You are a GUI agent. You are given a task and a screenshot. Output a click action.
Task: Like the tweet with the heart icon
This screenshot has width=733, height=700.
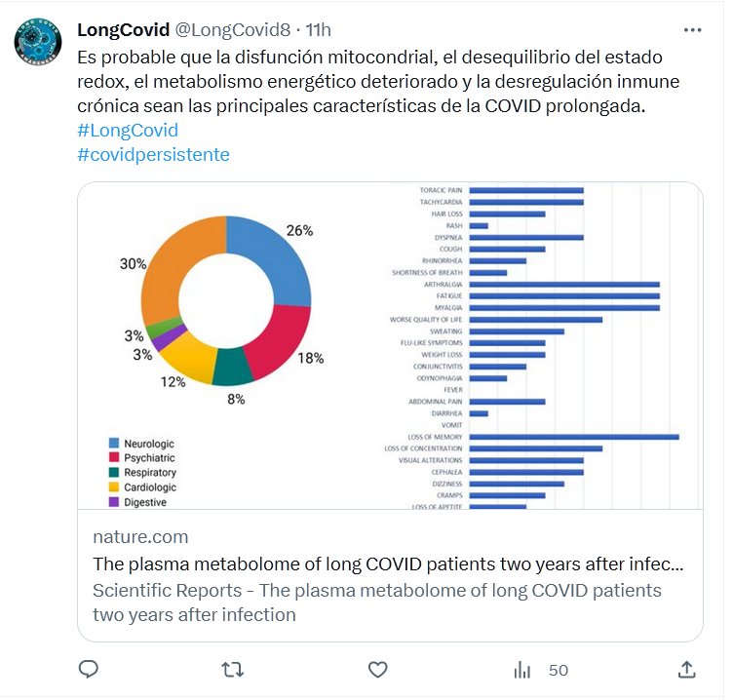(x=377, y=670)
